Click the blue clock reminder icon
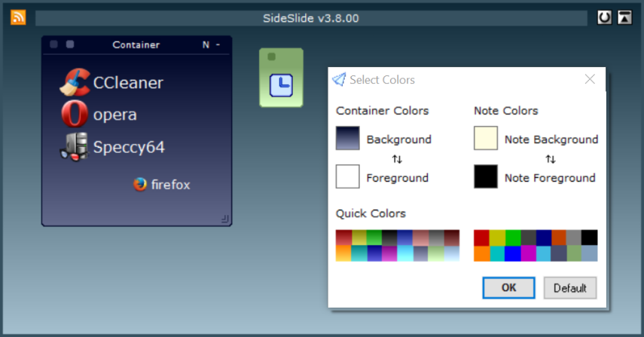This screenshot has width=644, height=337. [x=282, y=85]
